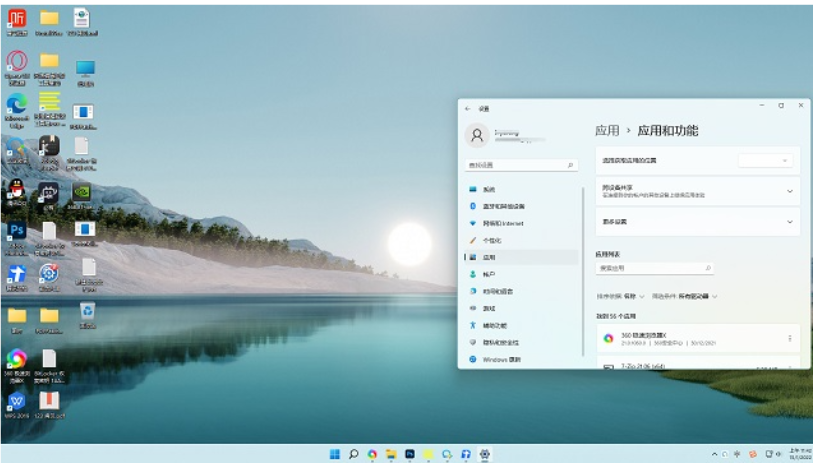Image resolution: width=817 pixels, height=464 pixels.
Task: Go to 帐户 accounts settings
Action: coord(488,274)
